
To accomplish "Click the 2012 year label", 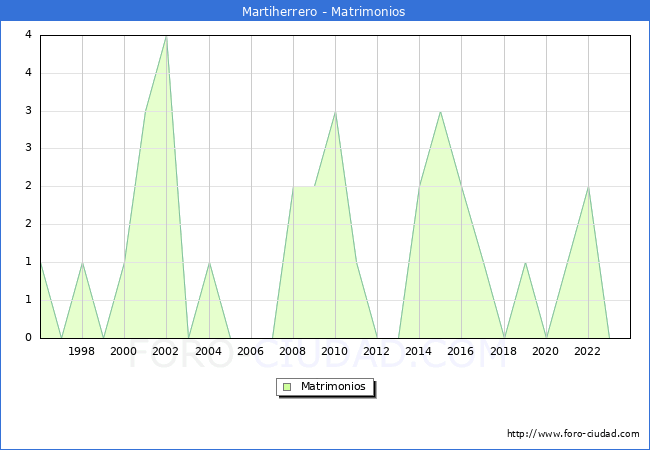I will (x=377, y=351).
